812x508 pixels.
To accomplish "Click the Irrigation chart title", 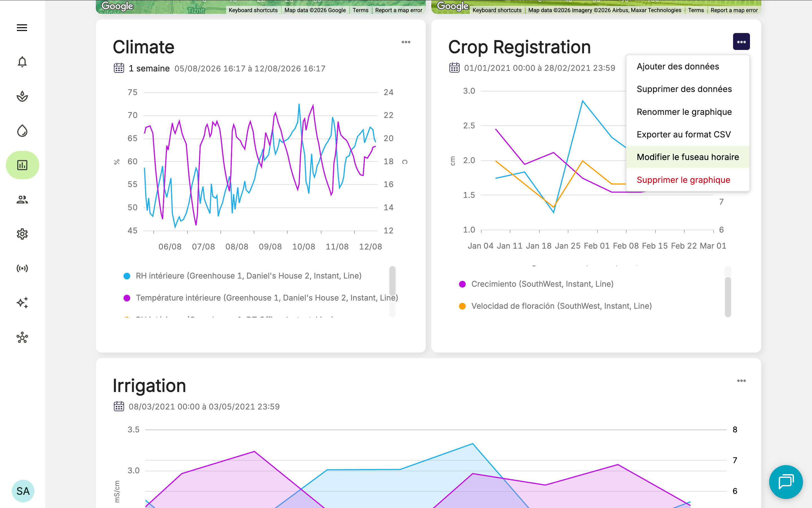I will click(149, 385).
